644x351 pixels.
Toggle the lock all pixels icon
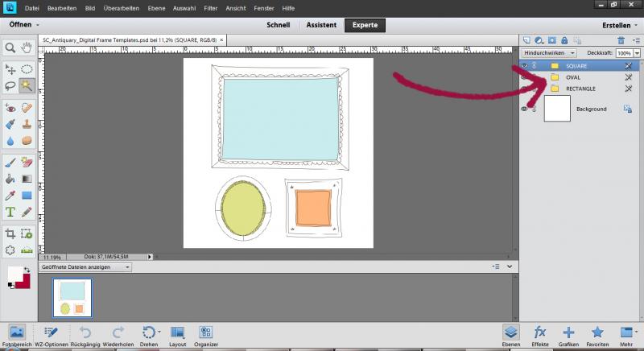565,39
